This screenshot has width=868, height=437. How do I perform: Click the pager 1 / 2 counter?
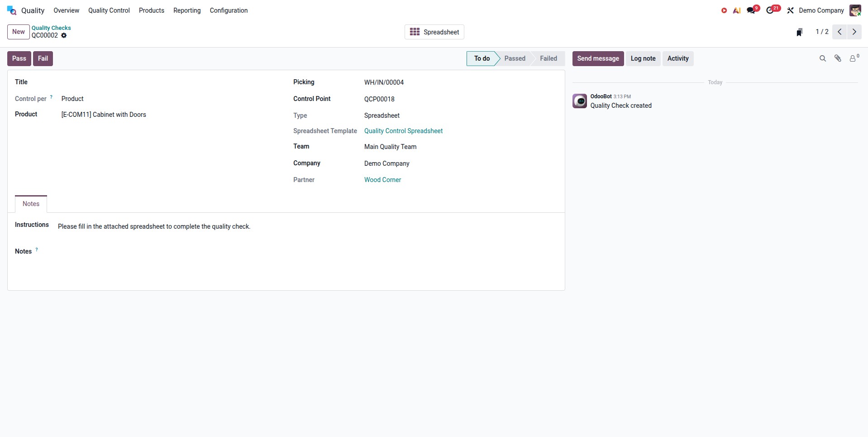[x=822, y=32]
